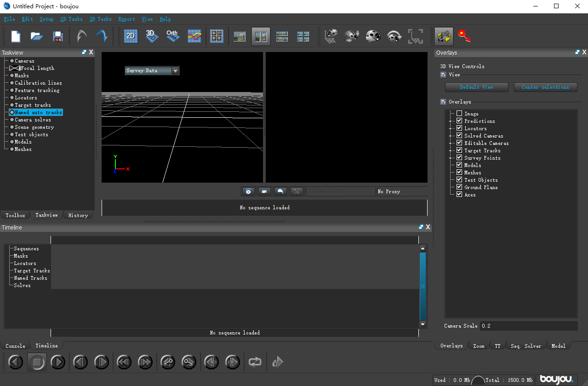Jump to the first frame
The image size is (588, 386).
(x=124, y=362)
